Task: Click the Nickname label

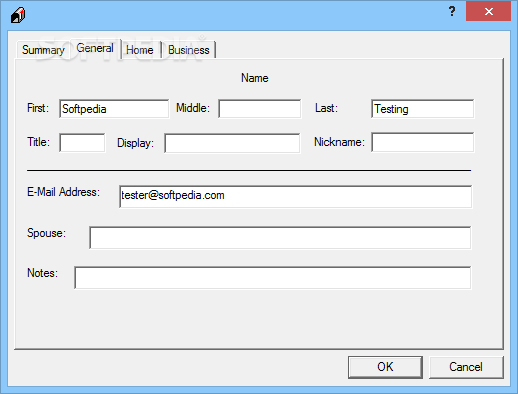Action: click(339, 142)
